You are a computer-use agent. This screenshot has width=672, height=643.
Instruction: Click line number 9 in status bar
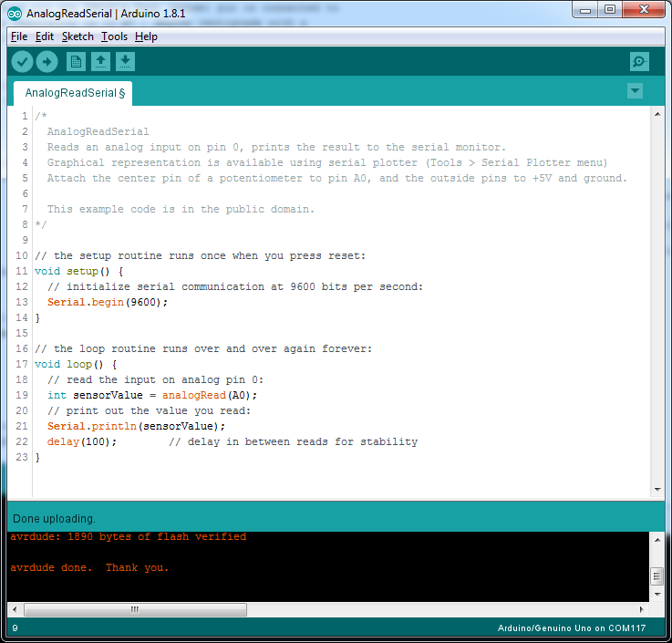pos(15,628)
